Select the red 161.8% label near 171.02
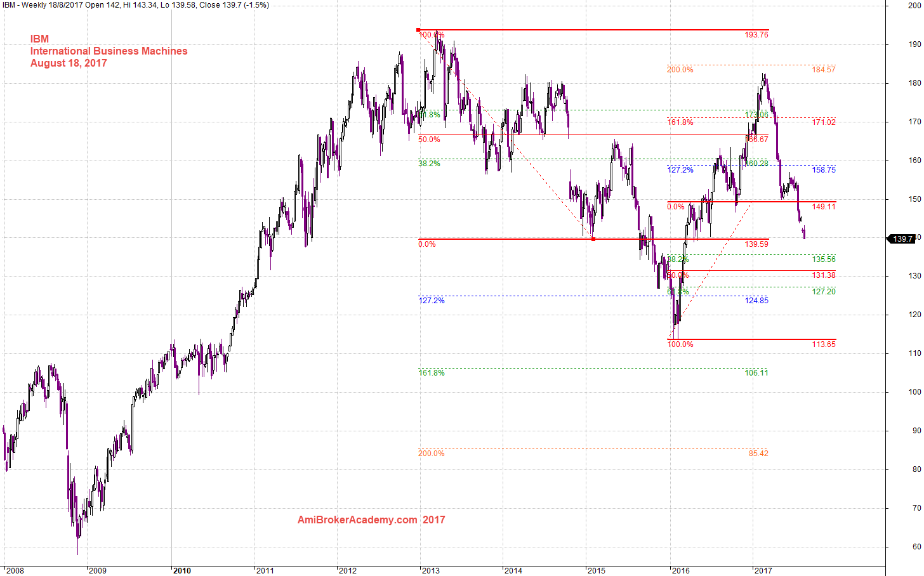Image resolution: width=924 pixels, height=576 pixels. click(x=680, y=122)
